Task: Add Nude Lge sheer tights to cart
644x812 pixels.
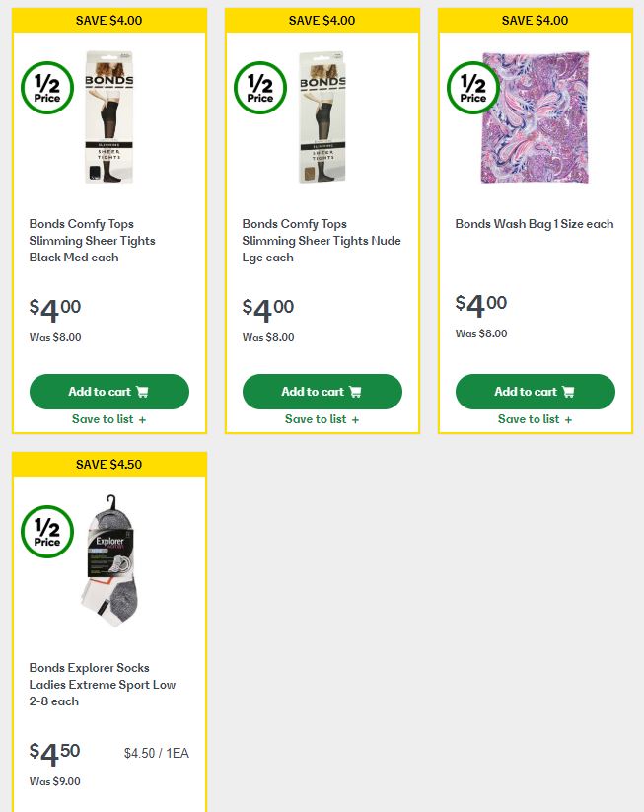Action: [x=322, y=392]
